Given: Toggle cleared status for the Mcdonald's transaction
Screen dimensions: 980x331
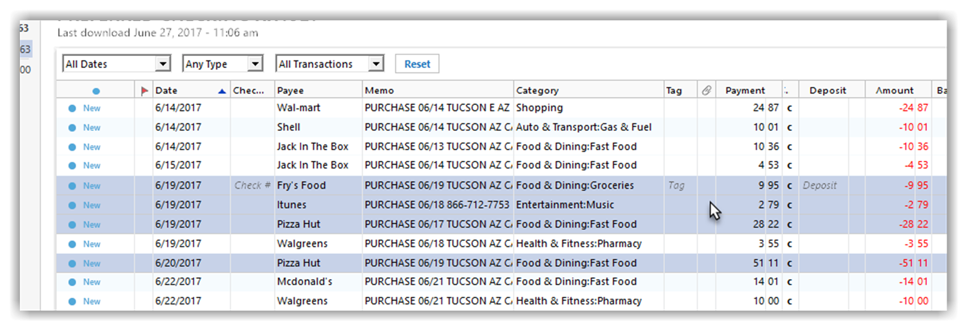Looking at the screenshot, I should click(790, 282).
